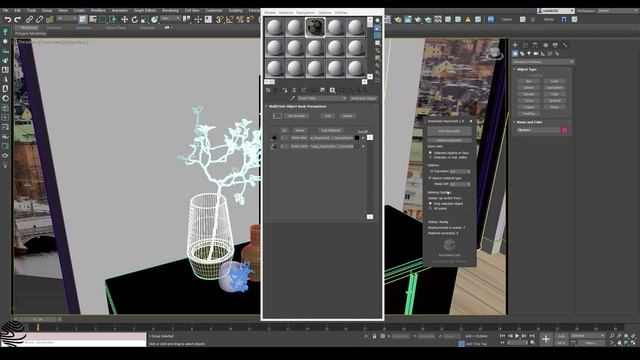Image resolution: width=640 pixels, height=360 pixels.
Task: Open the key filter Selected dropdown
Action: (x=587, y=336)
